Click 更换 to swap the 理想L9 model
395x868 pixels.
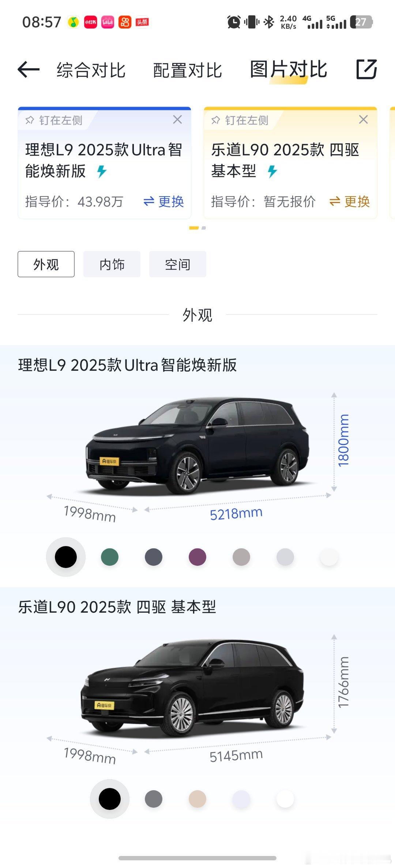[163, 201]
